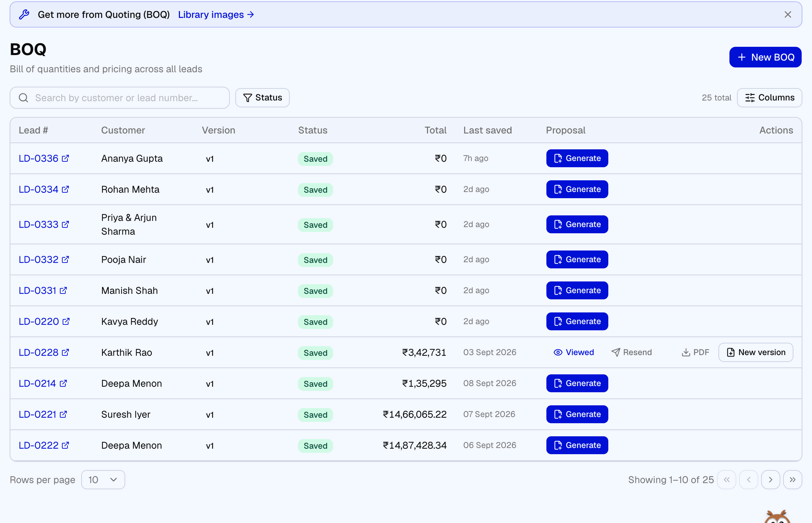Generate proposal for Rohan Mehta
Viewport: 812px width, 523px height.
pos(577,189)
